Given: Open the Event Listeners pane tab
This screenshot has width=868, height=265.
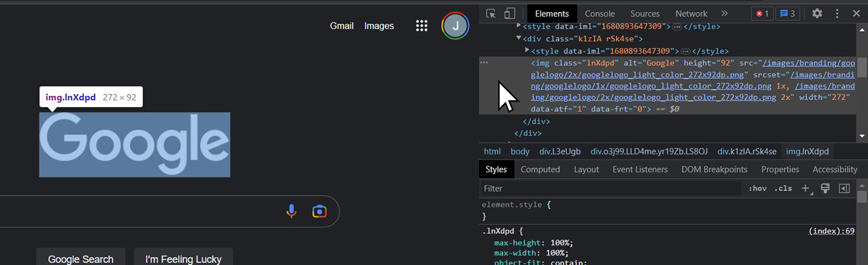Looking at the screenshot, I should coord(640,169).
